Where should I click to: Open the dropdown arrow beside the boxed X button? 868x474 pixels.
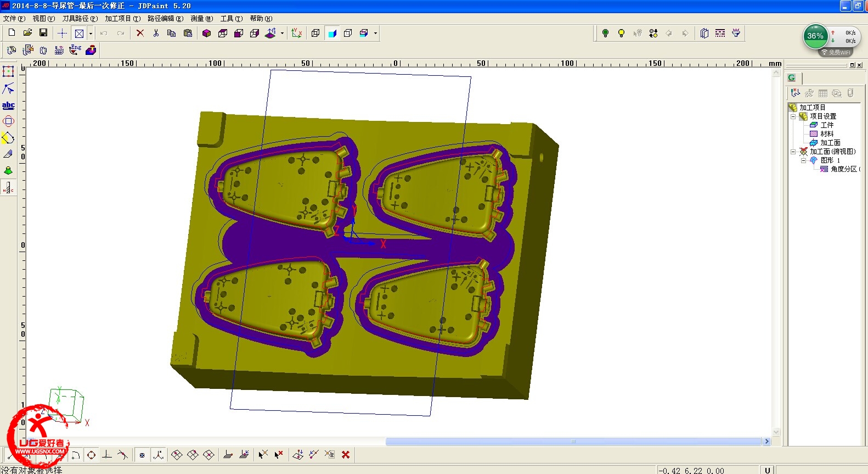tap(91, 34)
